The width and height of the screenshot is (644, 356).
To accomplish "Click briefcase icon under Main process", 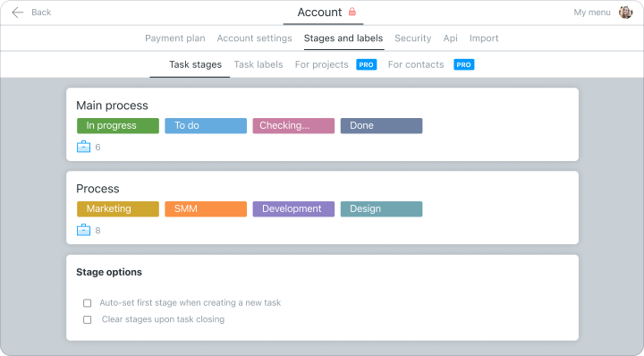I will tap(83, 147).
